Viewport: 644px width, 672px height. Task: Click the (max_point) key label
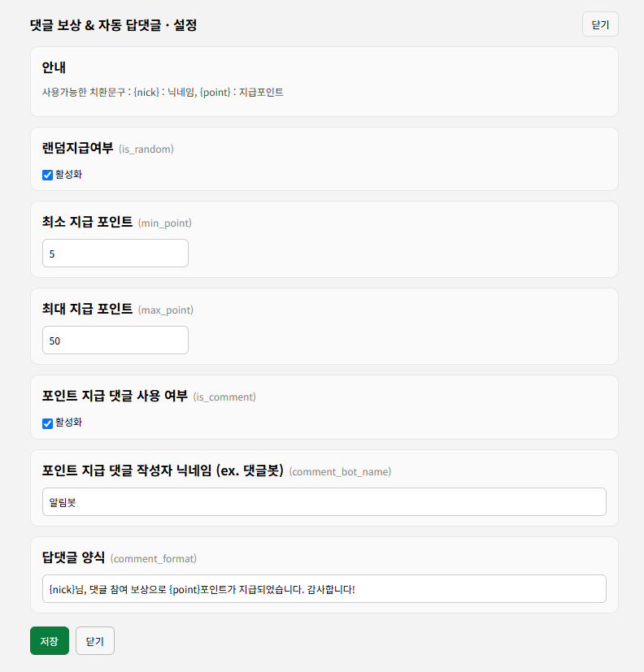pos(166,310)
